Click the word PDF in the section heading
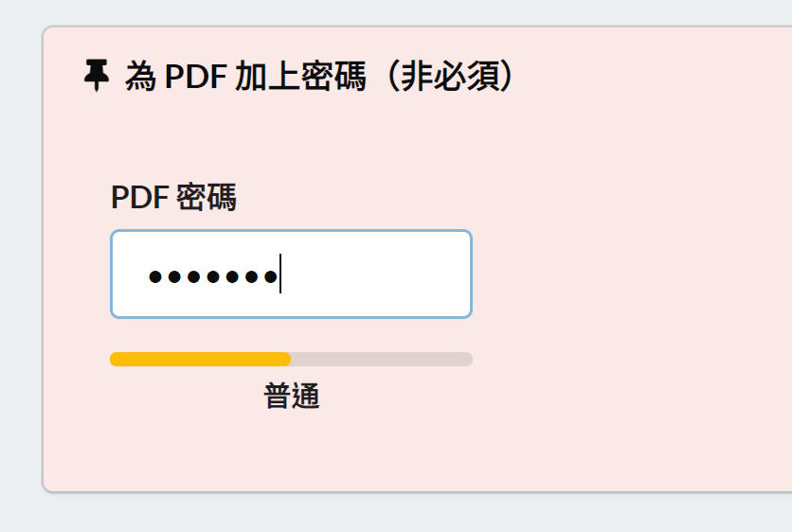 point(195,77)
